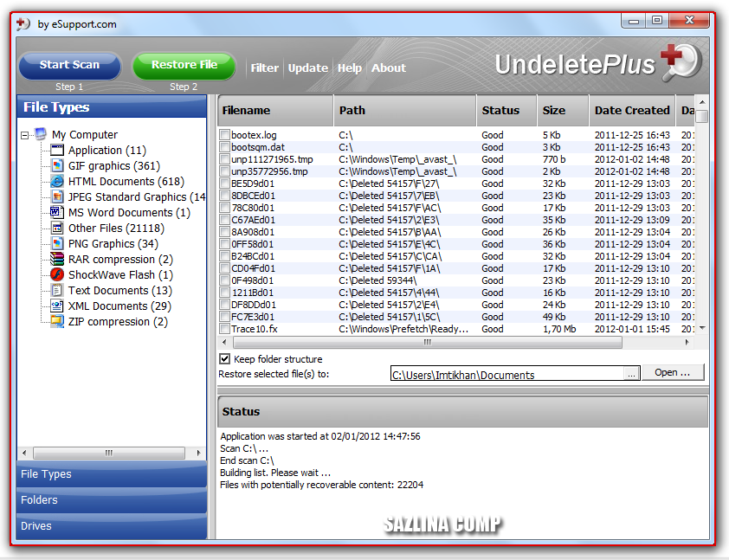Select the XML Documents icon

[x=57, y=306]
